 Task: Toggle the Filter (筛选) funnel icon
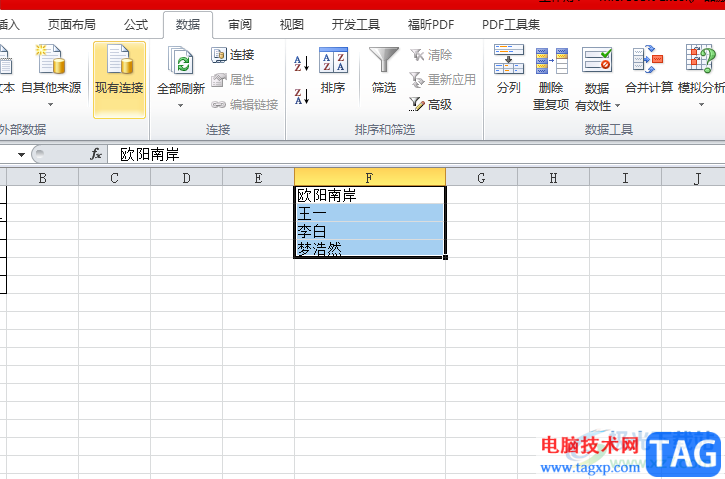coord(384,60)
